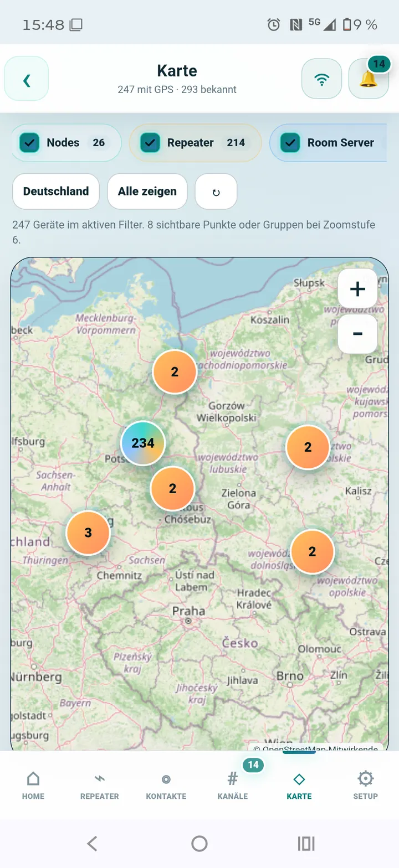Screen dimensions: 399x868
Task: Open the Kontakte tab icon
Action: point(166,779)
